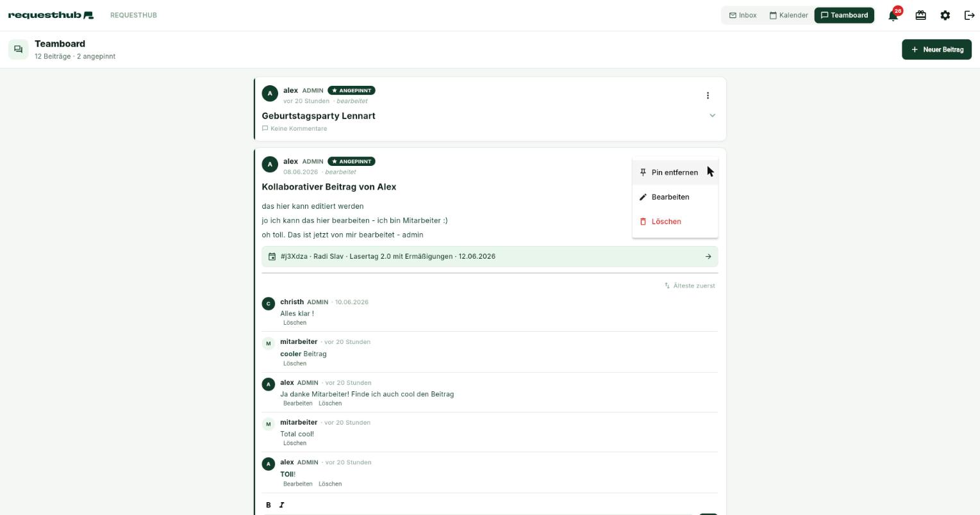
Task: Toggle italic formatting in comment editor
Action: 281,505
